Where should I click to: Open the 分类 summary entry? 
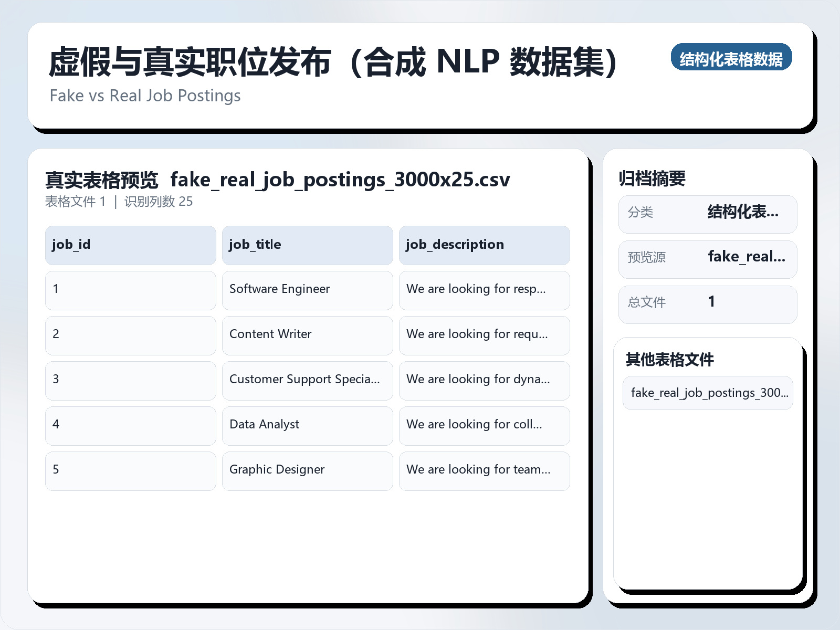click(708, 214)
